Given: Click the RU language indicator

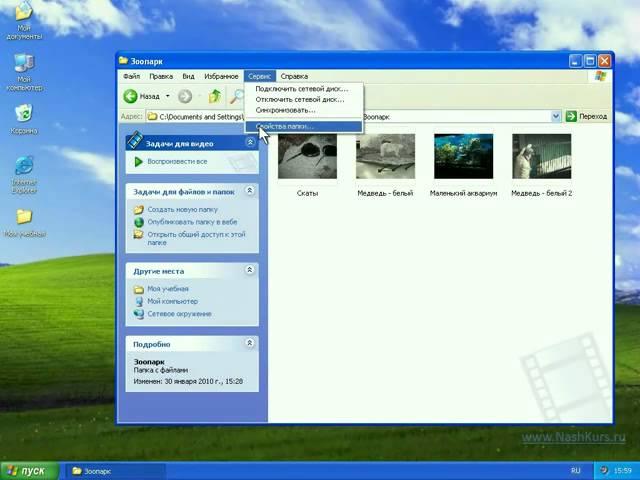Looking at the screenshot, I should (576, 471).
